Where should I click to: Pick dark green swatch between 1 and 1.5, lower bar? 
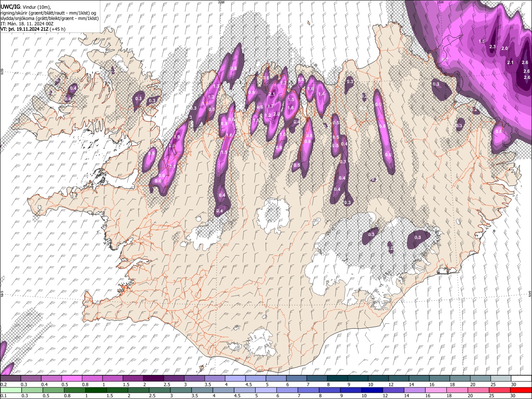click(x=95, y=390)
